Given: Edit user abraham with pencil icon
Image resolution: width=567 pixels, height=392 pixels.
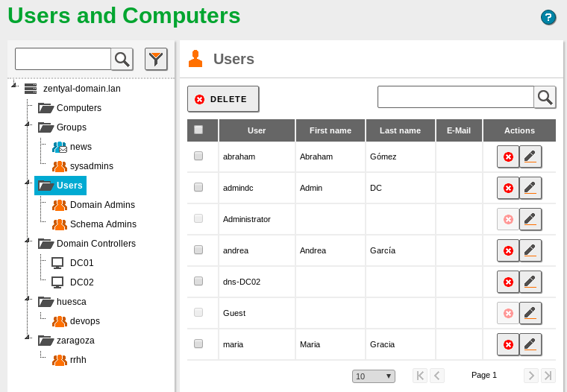Looking at the screenshot, I should click(530, 157).
